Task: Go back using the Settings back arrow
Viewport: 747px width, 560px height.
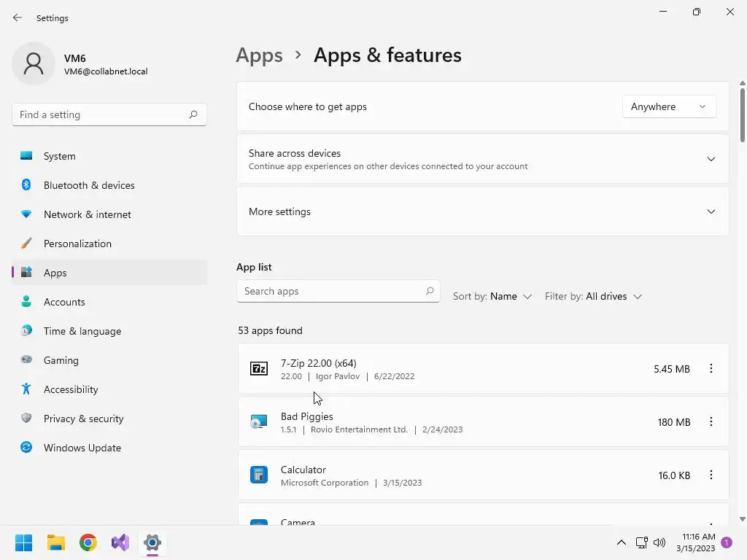Action: [x=18, y=17]
